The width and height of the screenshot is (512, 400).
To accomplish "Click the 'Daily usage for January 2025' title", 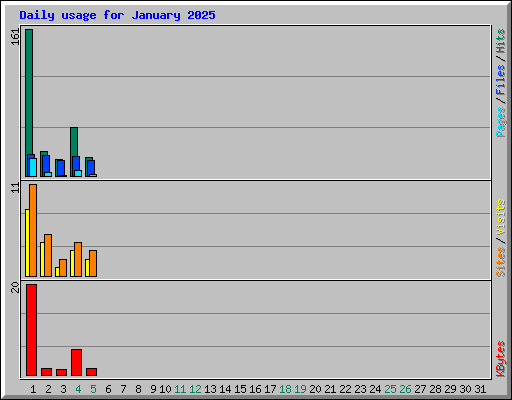I will (117, 15).
